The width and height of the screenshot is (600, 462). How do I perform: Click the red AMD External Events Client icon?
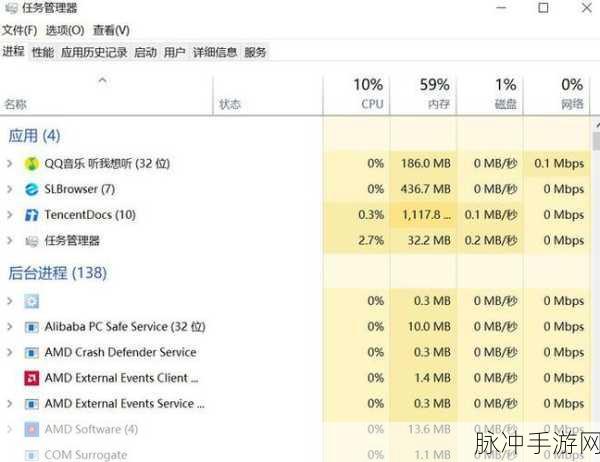[32, 378]
